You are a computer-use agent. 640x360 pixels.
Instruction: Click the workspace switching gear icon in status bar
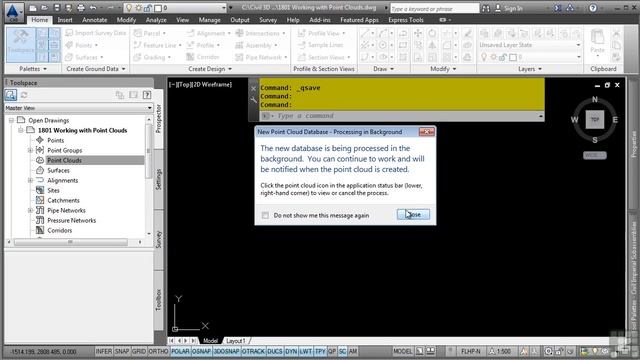[x=548, y=351]
